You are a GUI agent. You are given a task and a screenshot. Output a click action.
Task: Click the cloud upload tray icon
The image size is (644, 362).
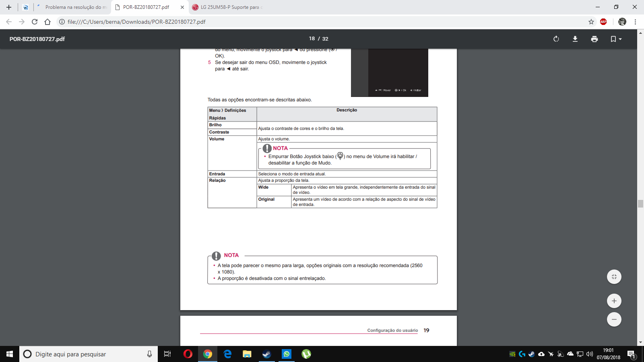point(541,354)
